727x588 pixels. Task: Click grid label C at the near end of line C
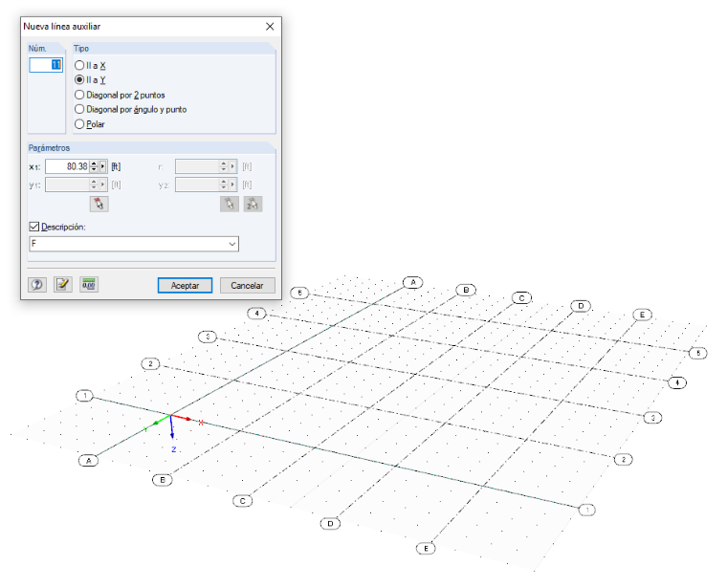(x=242, y=501)
